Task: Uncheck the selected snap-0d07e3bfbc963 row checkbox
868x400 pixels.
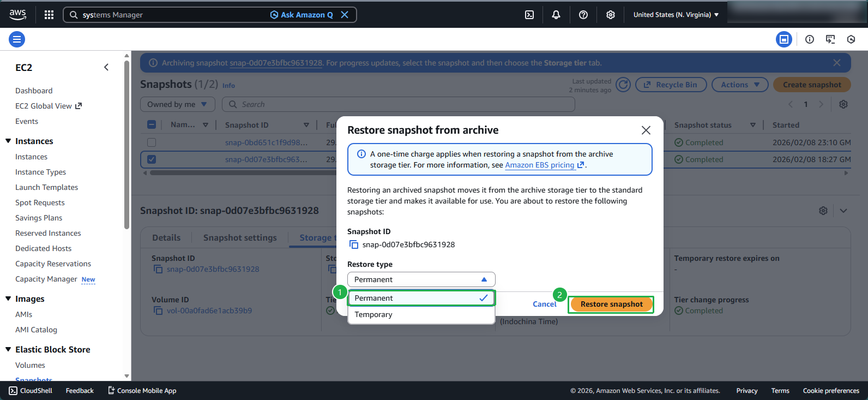Action: point(152,159)
